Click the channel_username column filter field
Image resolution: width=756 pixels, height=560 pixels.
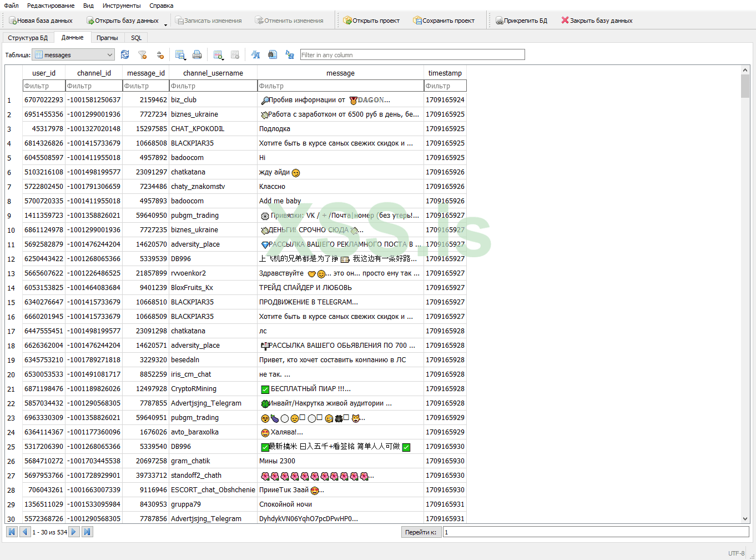[x=213, y=86]
